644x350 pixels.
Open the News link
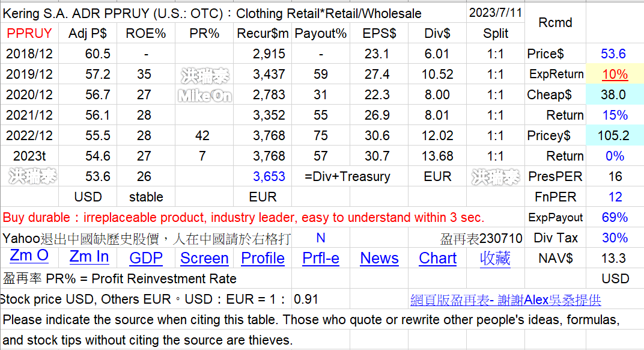click(x=379, y=258)
